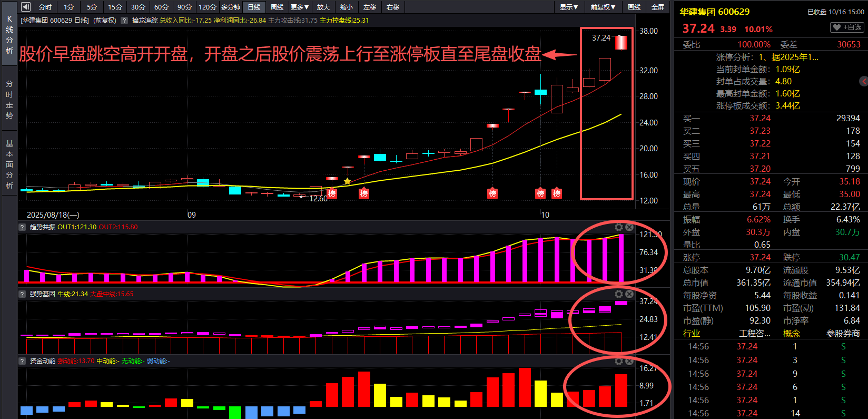The height and width of the screenshot is (419, 868).
Task: Click the 今开 value 35.18
Action: pyautogui.click(x=850, y=181)
